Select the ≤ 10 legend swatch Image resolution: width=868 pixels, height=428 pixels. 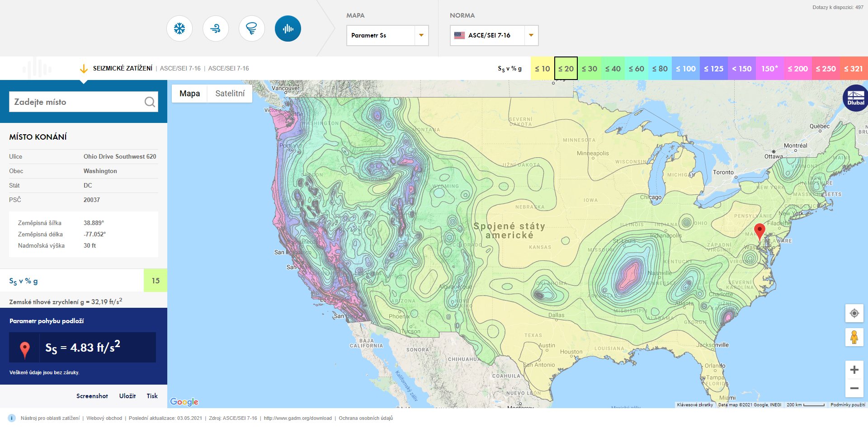coord(542,69)
